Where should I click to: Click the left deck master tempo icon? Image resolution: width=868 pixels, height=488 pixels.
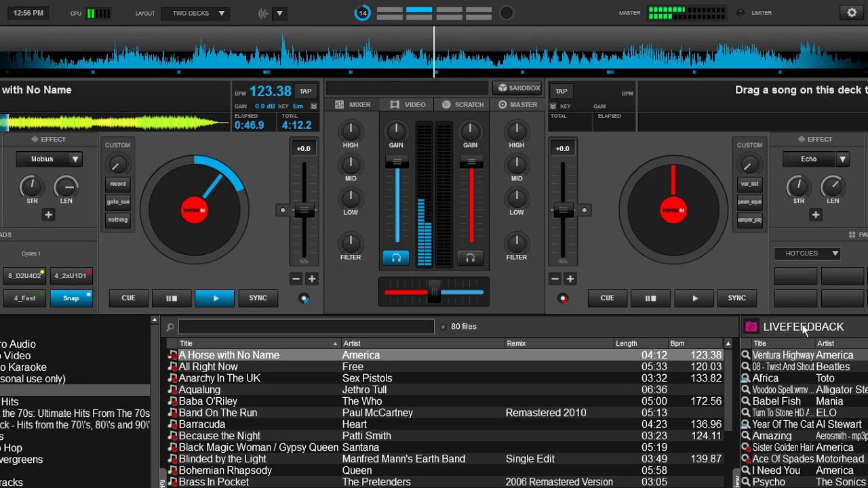(x=304, y=298)
